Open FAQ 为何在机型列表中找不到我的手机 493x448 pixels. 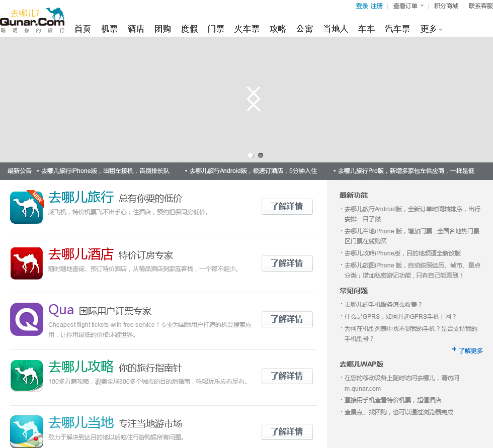pyautogui.click(x=410, y=334)
